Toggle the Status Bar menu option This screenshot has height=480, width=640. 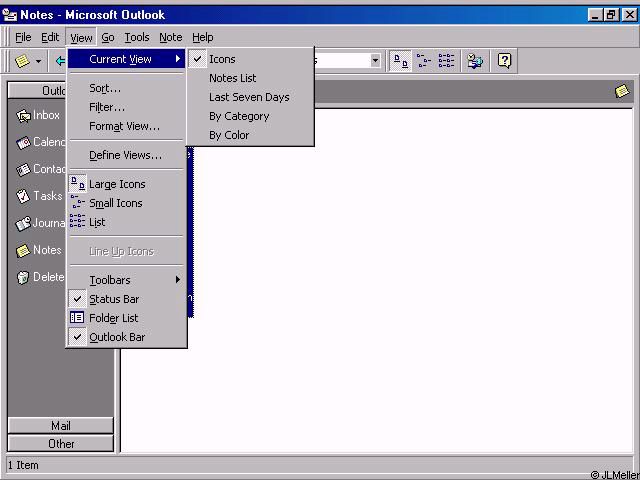126,299
